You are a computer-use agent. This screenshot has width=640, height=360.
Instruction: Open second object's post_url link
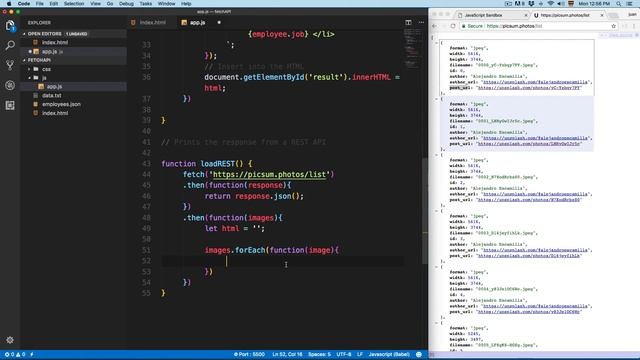click(529, 144)
